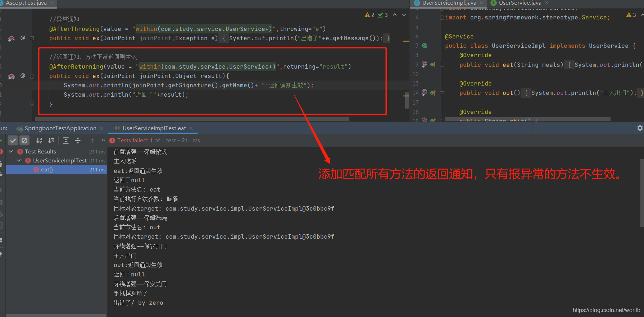Close the AsceptTest.java editor tab
This screenshot has width=644, height=317.
(x=52, y=3)
